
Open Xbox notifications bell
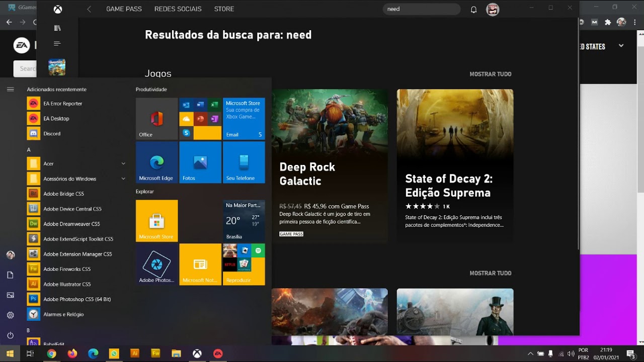coord(473,9)
